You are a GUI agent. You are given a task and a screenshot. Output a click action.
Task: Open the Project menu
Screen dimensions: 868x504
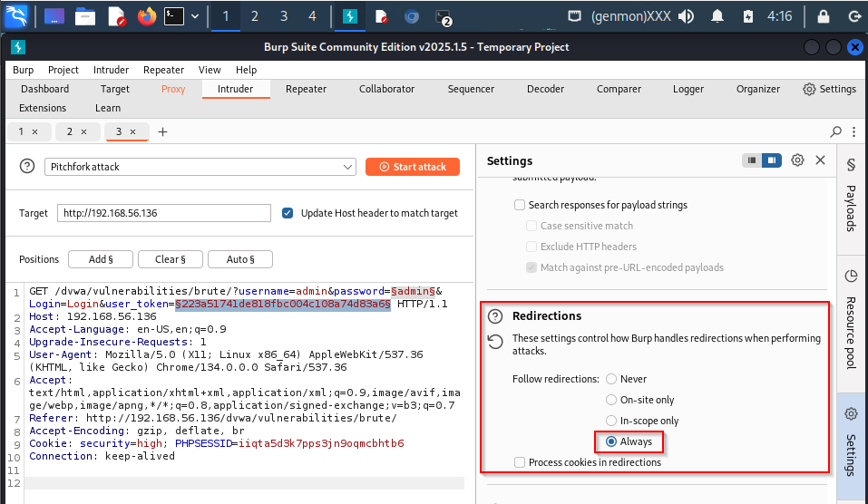click(x=63, y=70)
